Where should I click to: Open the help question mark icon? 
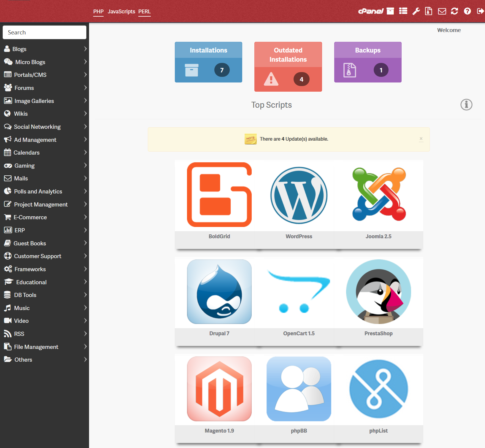(x=467, y=11)
